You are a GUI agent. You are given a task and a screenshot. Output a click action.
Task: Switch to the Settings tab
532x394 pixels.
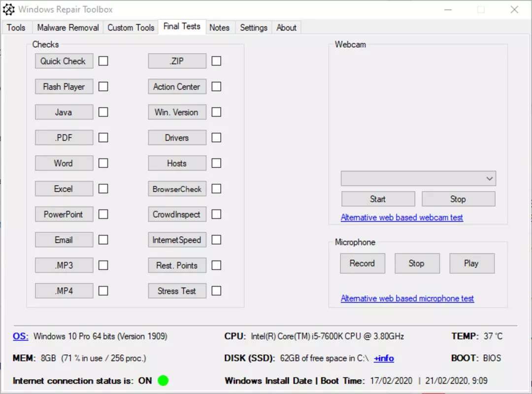(x=254, y=28)
